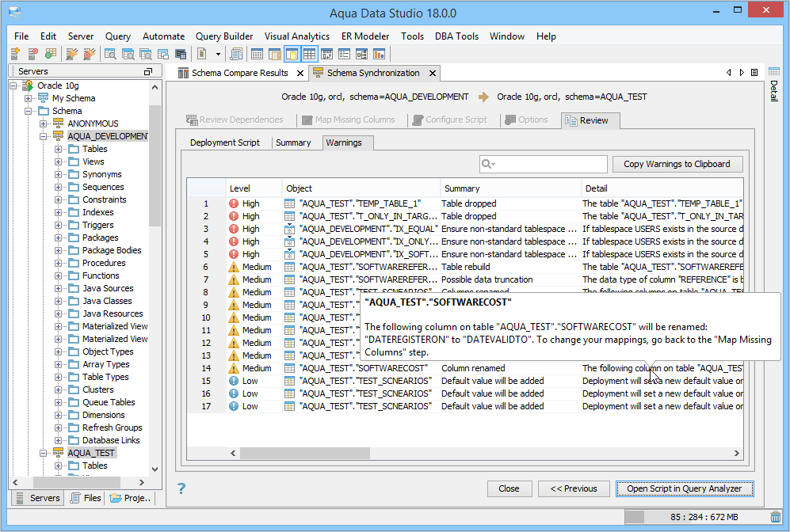Click the High warning icon in row 1
The image size is (790, 532).
point(234,203)
